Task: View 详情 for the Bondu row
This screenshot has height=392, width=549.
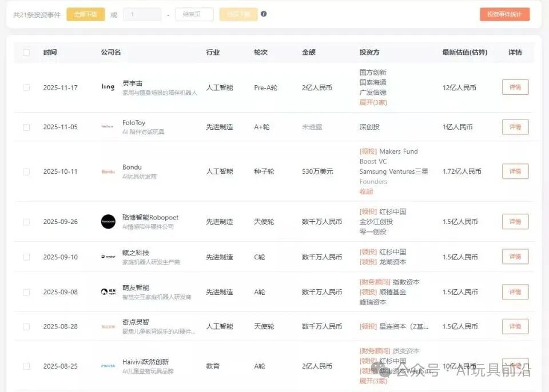Action: click(x=515, y=171)
